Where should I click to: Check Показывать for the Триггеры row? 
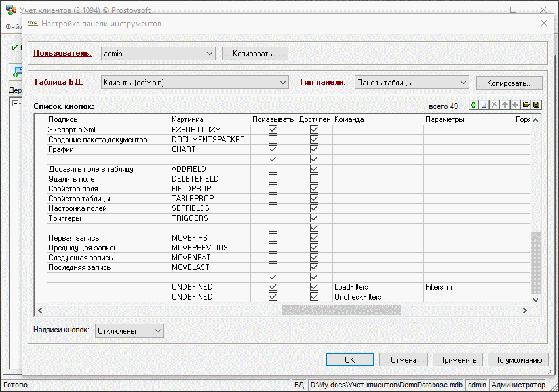click(273, 218)
